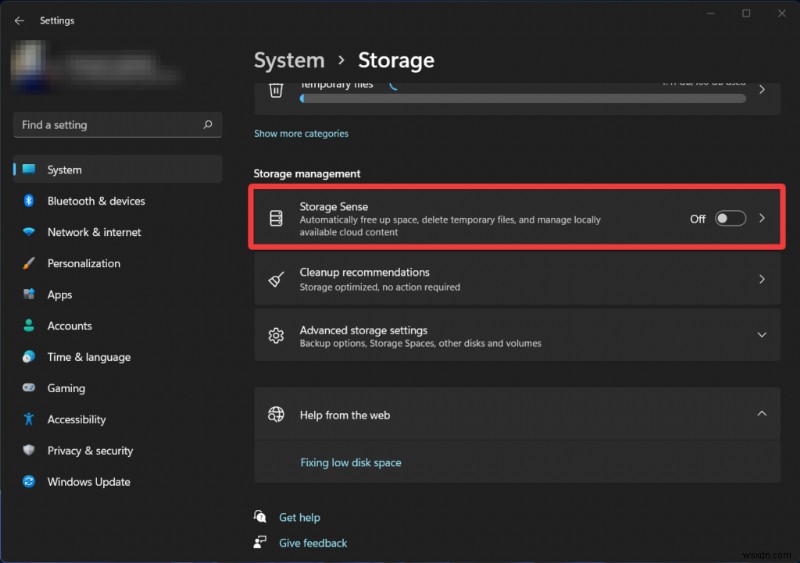
Task: Open Time & language settings
Action: click(118, 356)
